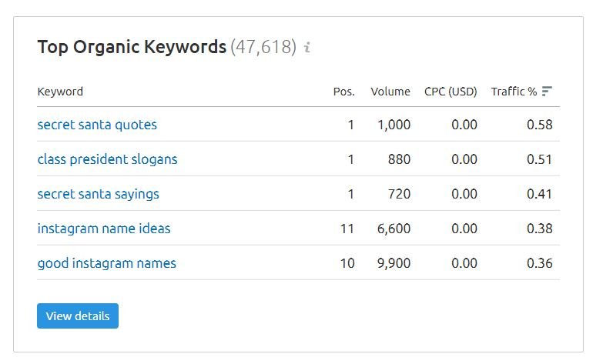Viewport: 593px width, 364px height.
Task: Open the 'secret santa quotes' keyword link
Action: pyautogui.click(x=97, y=125)
